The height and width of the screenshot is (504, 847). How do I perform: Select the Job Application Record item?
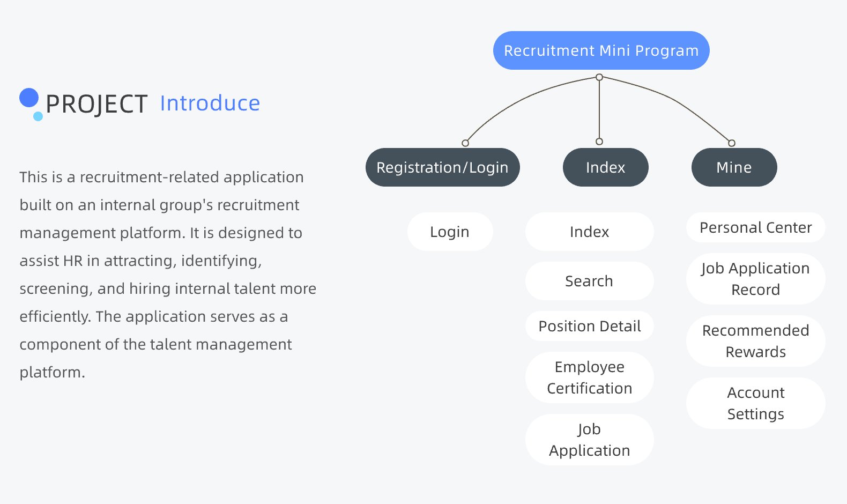tap(755, 279)
